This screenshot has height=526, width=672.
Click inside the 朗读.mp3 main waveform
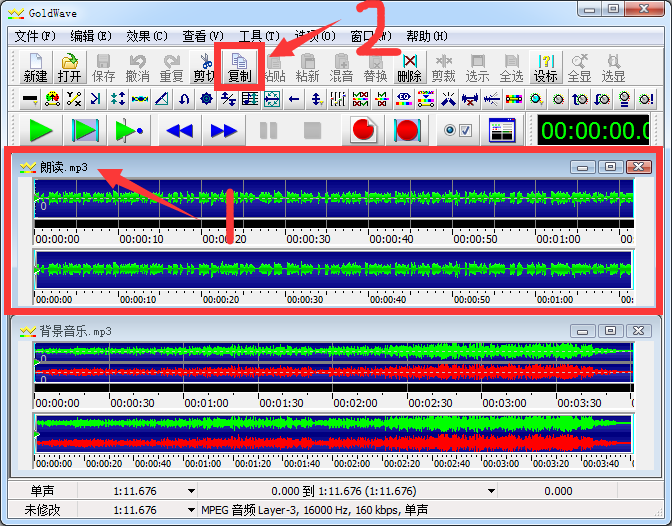click(x=334, y=198)
